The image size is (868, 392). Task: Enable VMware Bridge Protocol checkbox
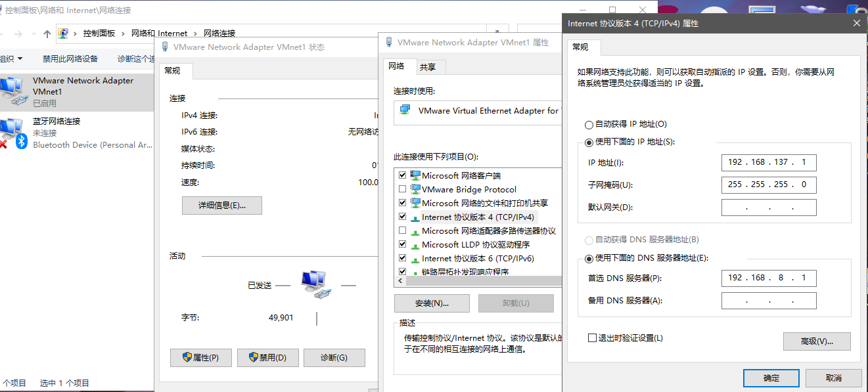pyautogui.click(x=403, y=189)
